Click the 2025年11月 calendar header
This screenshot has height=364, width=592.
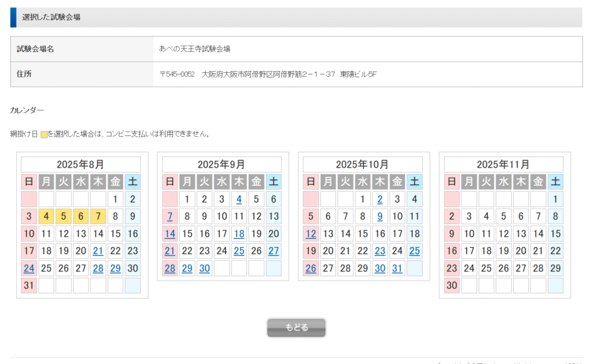tap(504, 165)
